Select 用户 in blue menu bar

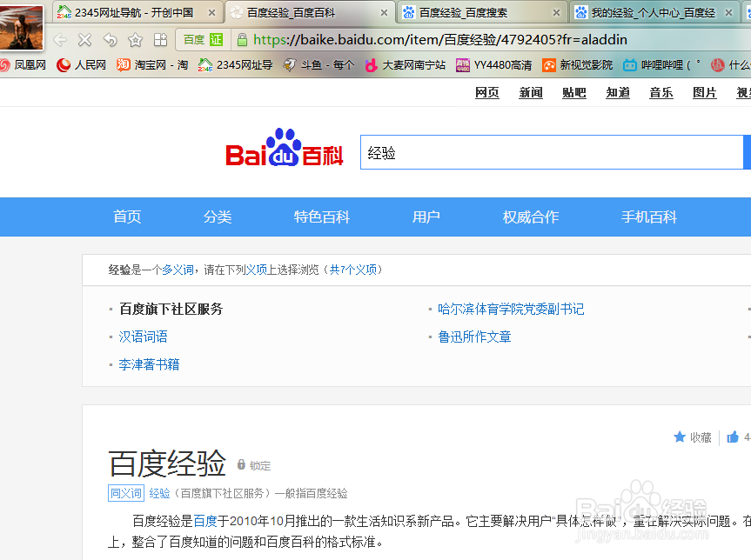426,217
